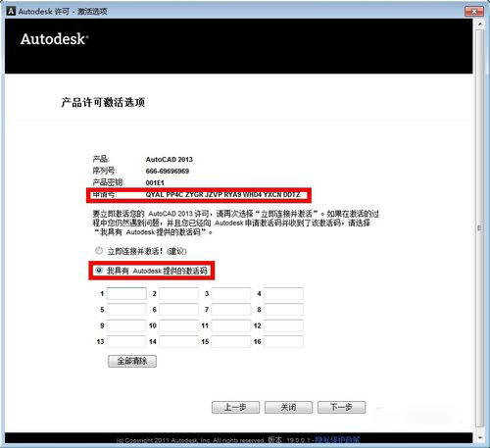This screenshot has height=448, width=490.
Task: Click the Autodesk logo in the header
Action: tap(54, 39)
